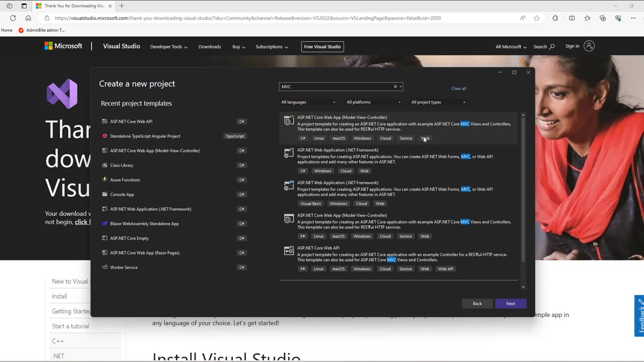Click the Visual Basic tag
The height and width of the screenshot is (362, 644).
310,204
